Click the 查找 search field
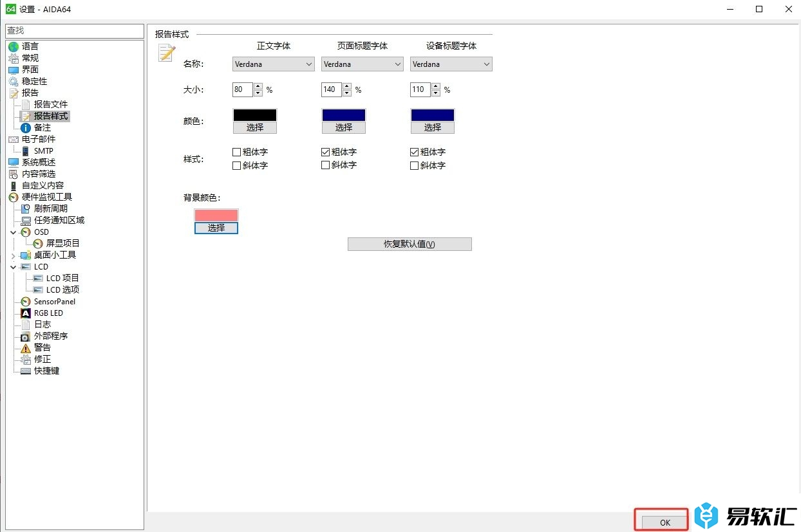This screenshot has height=532, width=801. pos(75,31)
